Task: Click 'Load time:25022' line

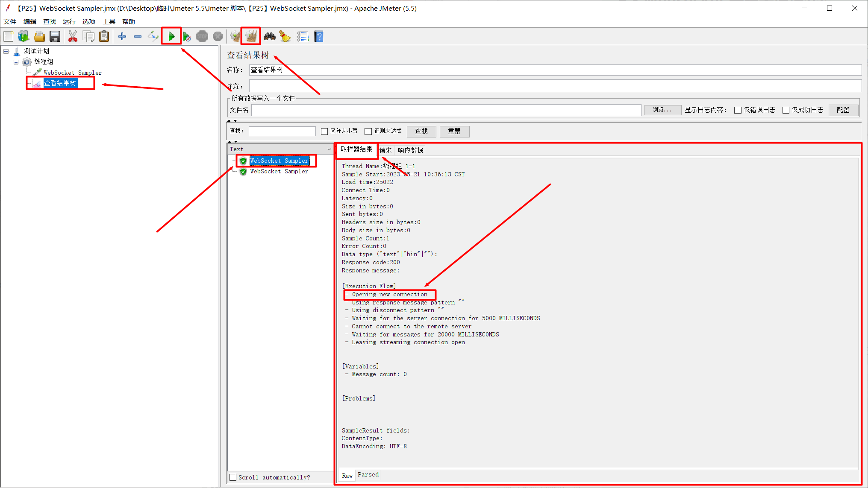Action: coord(367,182)
